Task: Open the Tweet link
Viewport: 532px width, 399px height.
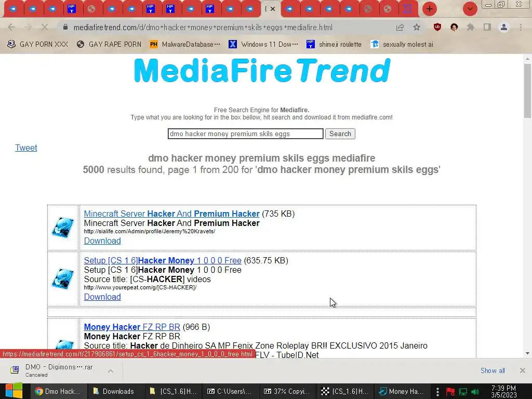Action: point(26,148)
